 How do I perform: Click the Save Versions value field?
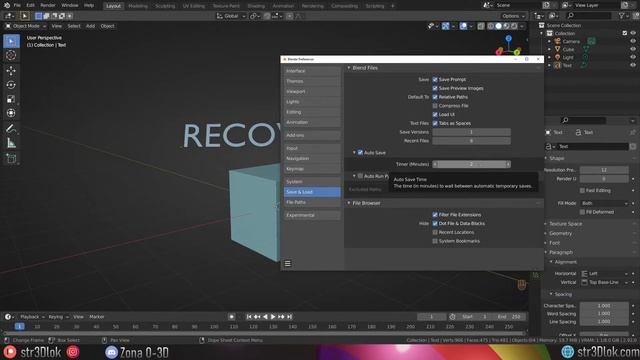point(471,132)
